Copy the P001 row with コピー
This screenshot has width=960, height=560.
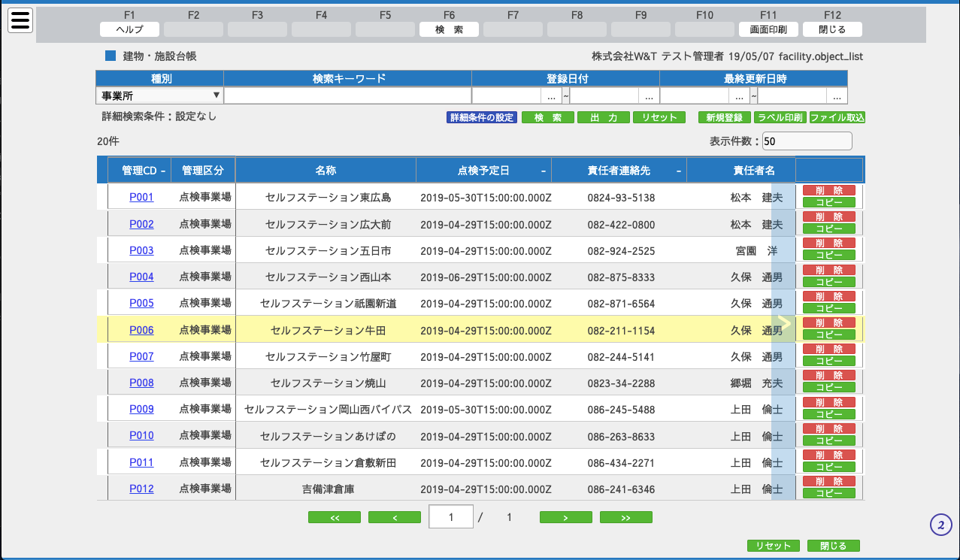pyautogui.click(x=829, y=202)
